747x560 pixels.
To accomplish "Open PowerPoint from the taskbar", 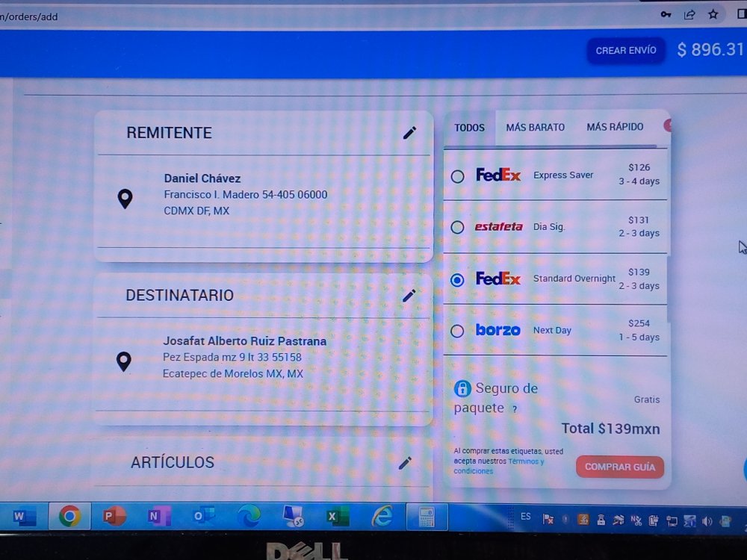I will [114, 516].
